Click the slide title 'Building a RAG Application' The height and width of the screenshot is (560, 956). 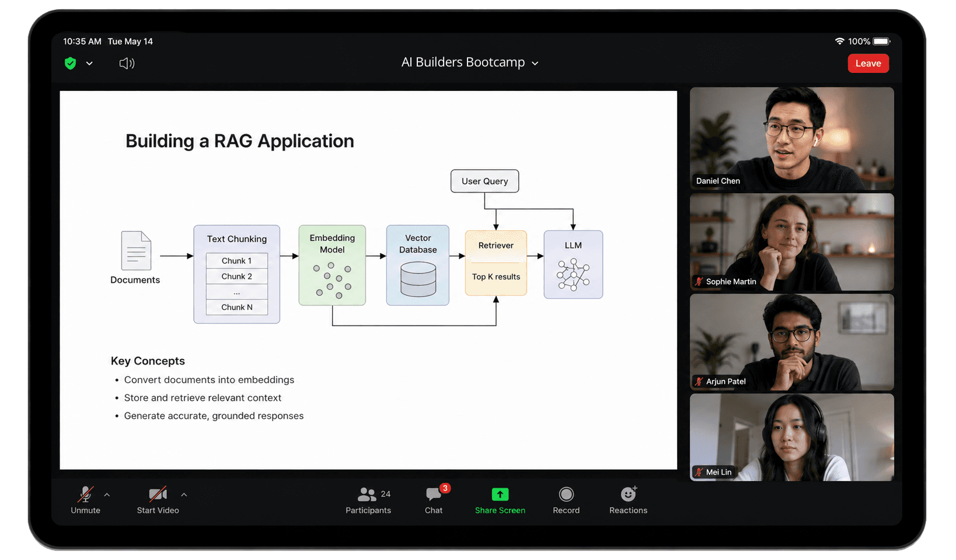(x=240, y=141)
